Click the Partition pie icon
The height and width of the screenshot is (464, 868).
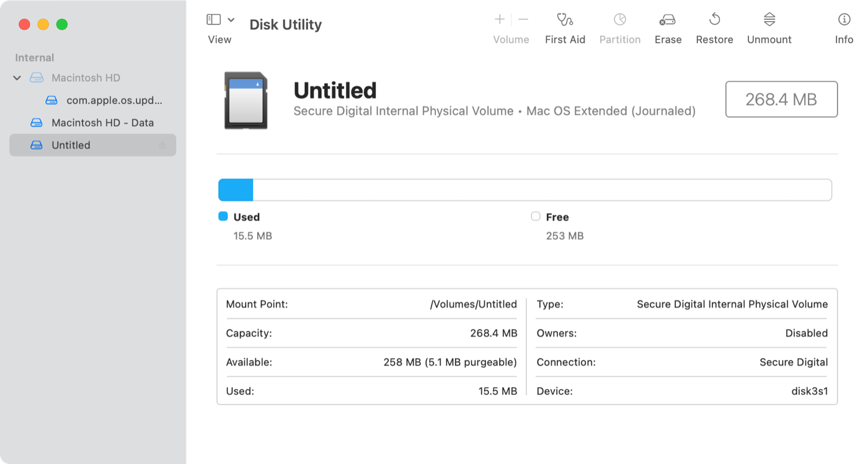coord(620,19)
